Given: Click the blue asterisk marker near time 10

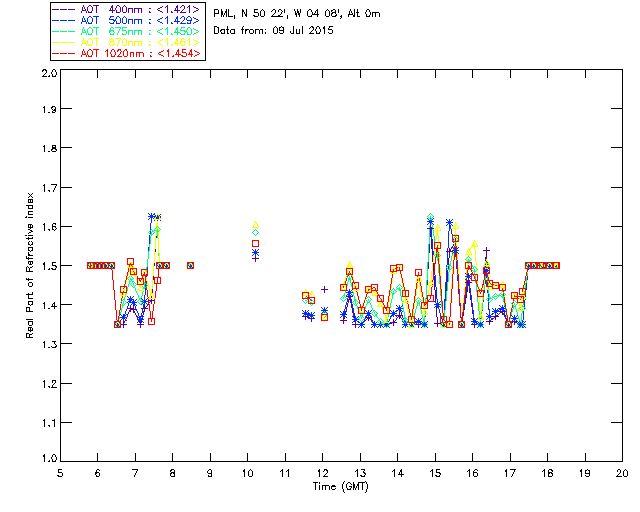Looking at the screenshot, I should 256,253.
